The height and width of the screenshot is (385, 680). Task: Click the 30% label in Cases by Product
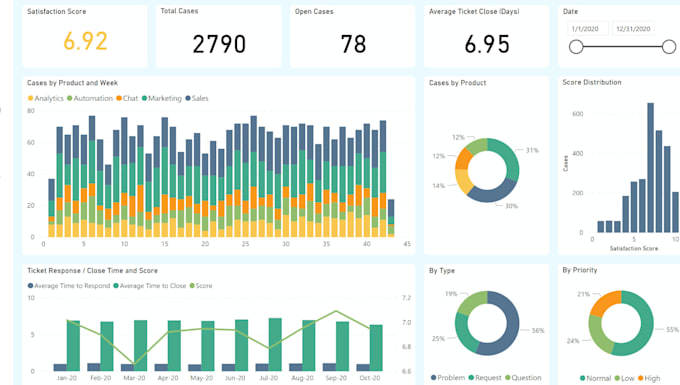511,206
